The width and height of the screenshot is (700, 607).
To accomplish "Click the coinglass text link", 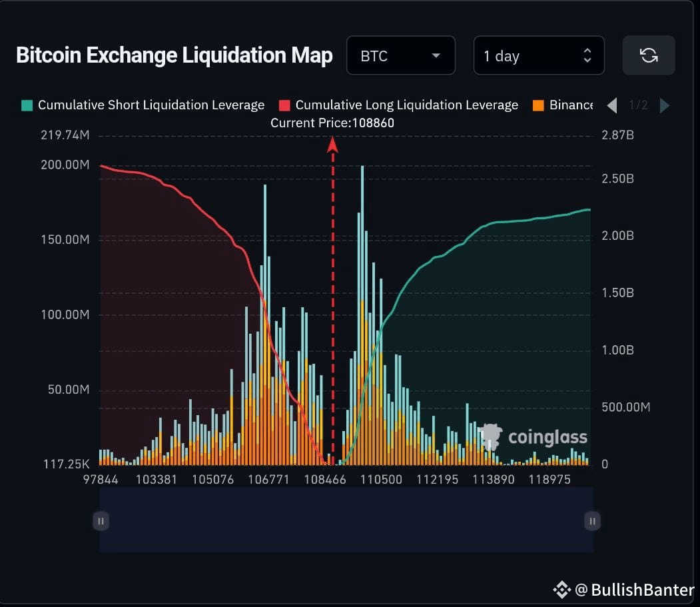I will pos(547,437).
